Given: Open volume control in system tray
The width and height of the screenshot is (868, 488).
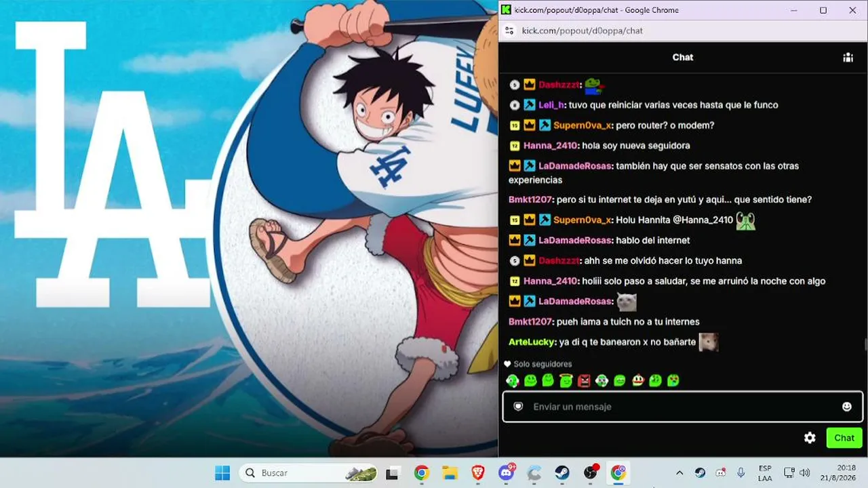Looking at the screenshot, I should tap(805, 473).
